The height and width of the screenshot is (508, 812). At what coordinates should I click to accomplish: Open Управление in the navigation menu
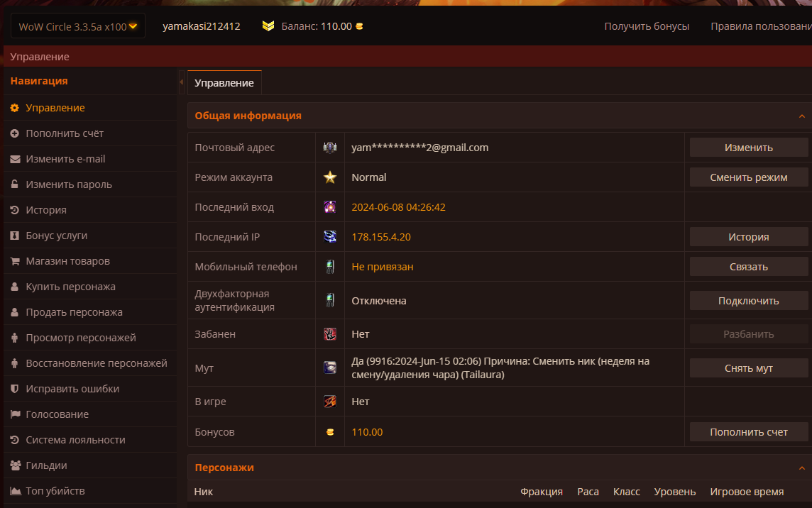(x=55, y=108)
